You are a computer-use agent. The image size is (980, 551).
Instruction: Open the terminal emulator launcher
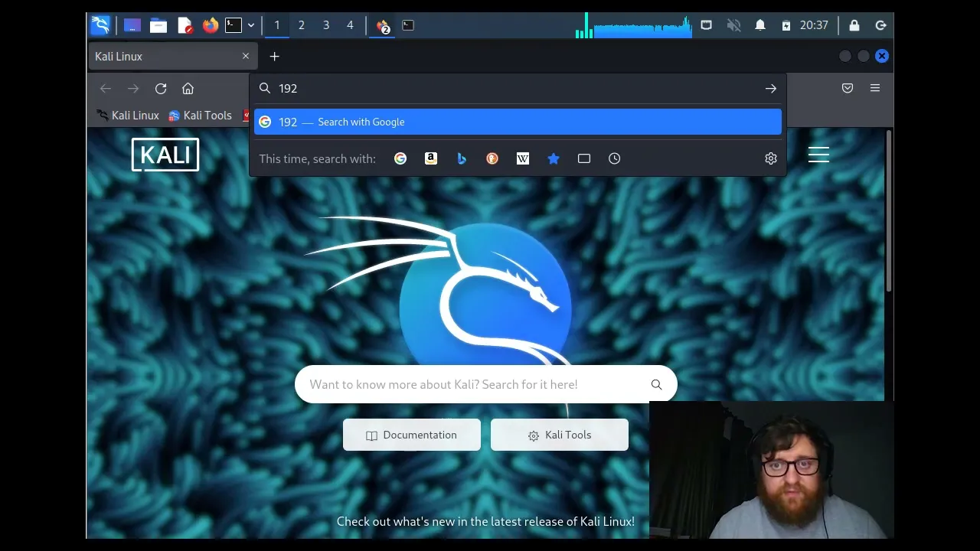click(234, 25)
